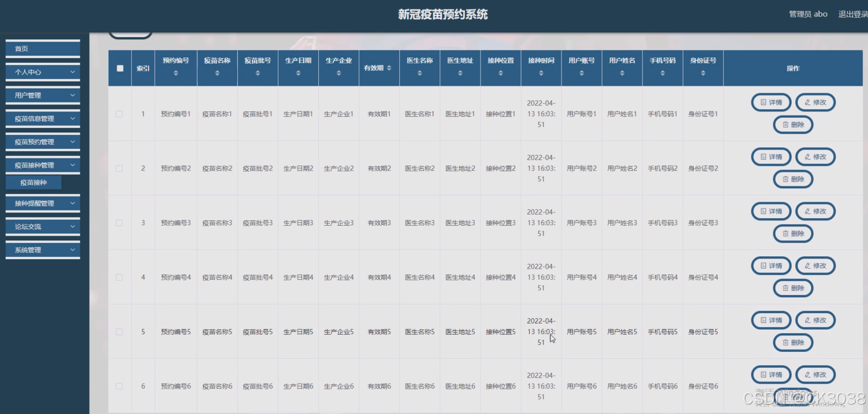The height and width of the screenshot is (414, 868).
Task: Click 修改 for row 预约编号5
Action: point(815,321)
